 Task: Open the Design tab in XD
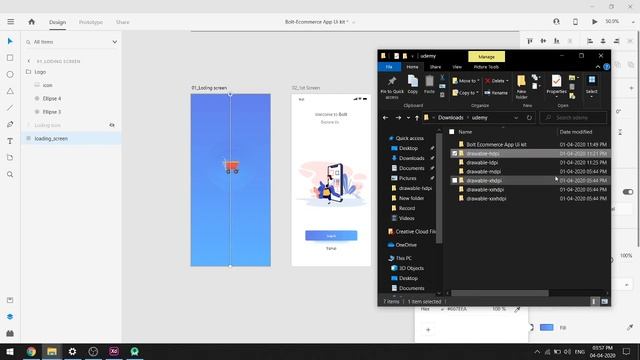click(x=58, y=22)
